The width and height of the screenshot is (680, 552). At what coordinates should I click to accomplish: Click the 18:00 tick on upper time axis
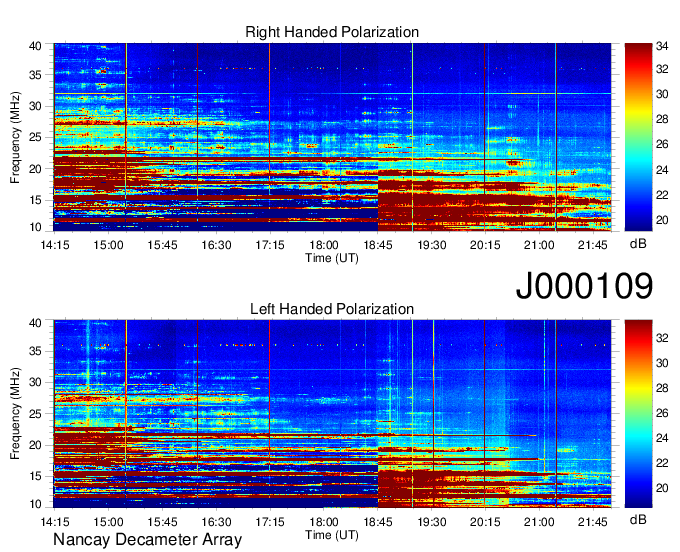pyautogui.click(x=324, y=245)
